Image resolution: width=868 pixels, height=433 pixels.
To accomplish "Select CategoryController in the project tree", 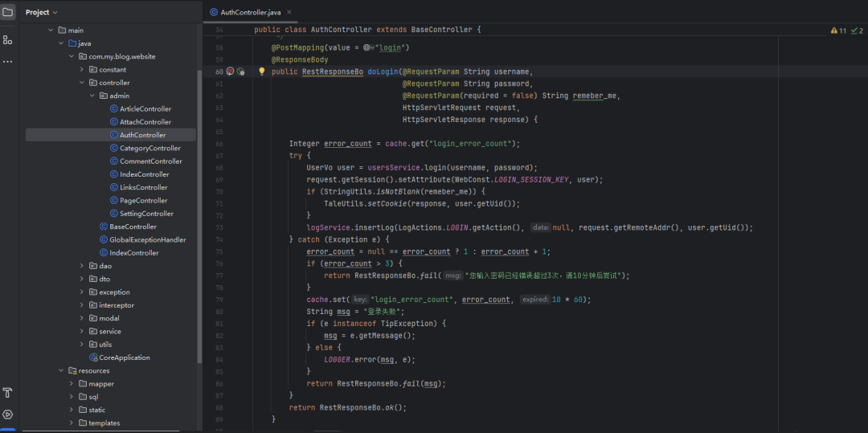I will point(145,148).
